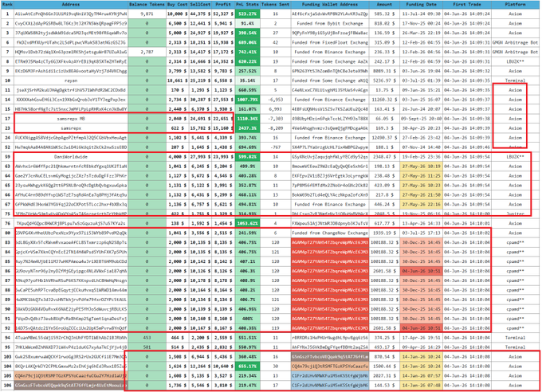Click the address cell 'rayan'
The width and height of the screenshot is (542, 392).
(71, 80)
